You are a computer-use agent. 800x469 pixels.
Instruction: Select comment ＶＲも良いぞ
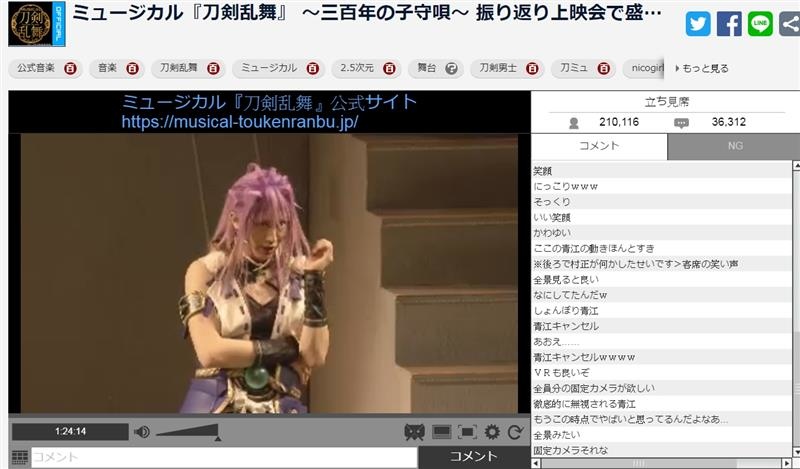[662, 373]
